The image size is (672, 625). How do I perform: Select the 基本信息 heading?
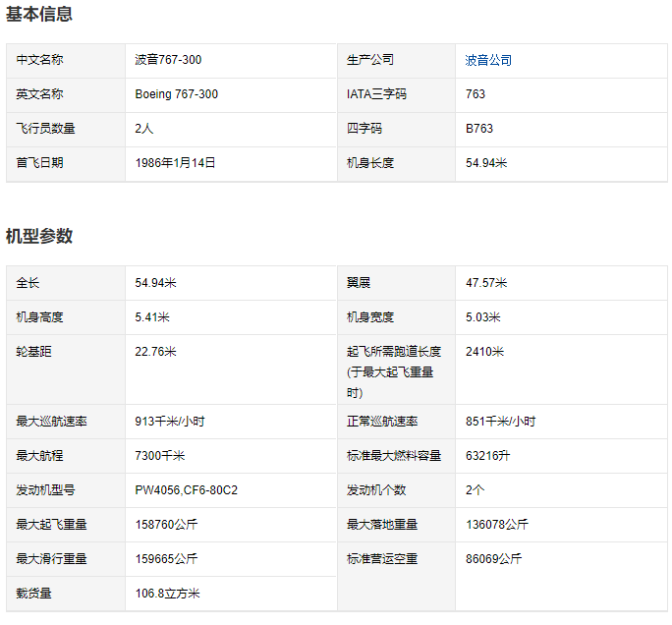tap(39, 14)
